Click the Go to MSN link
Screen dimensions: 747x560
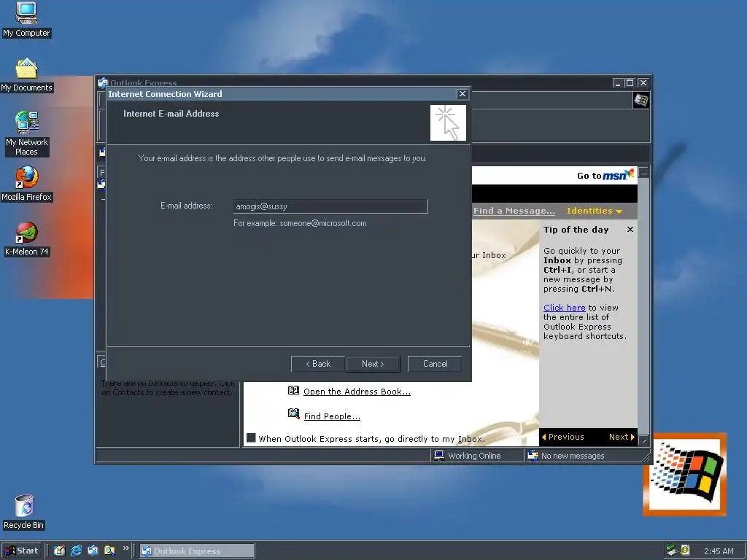[x=605, y=175]
